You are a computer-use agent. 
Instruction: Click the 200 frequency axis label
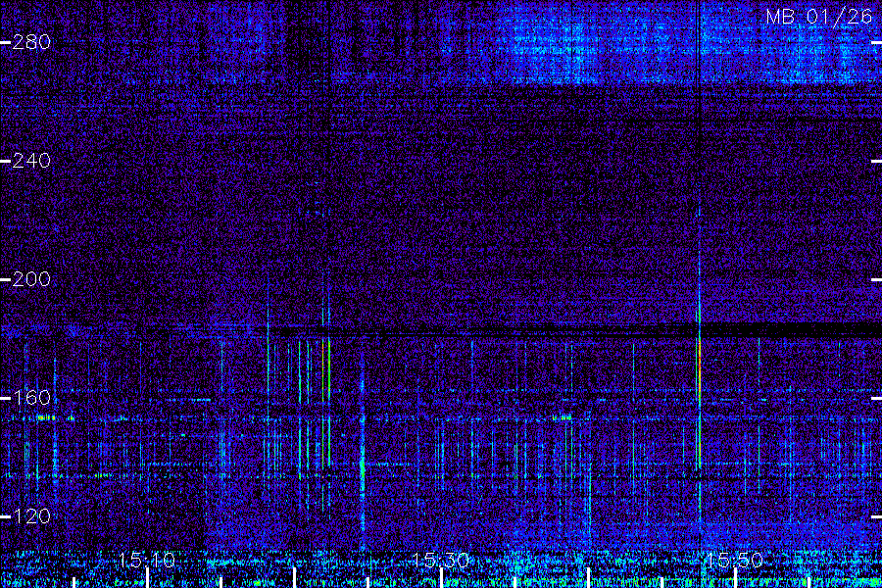31,279
